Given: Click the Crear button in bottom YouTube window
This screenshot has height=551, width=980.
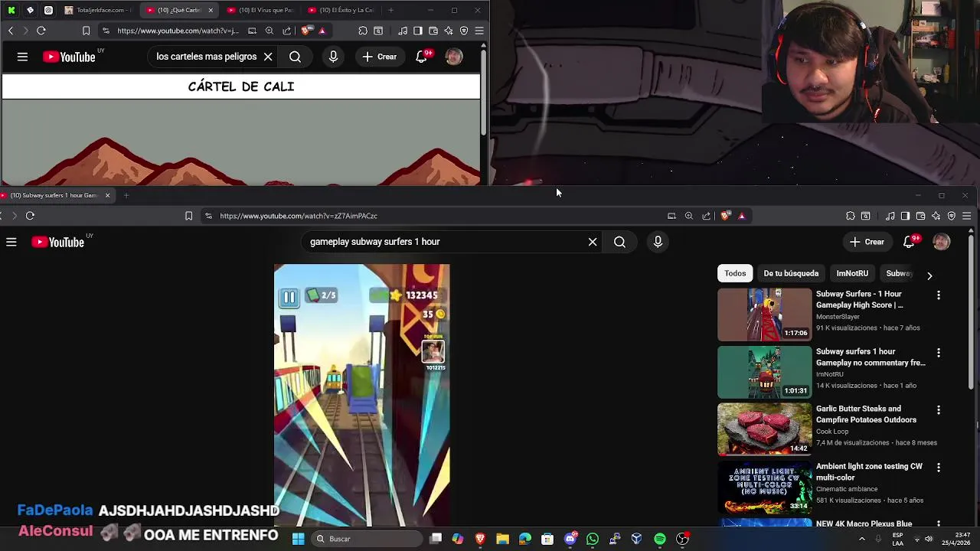Looking at the screenshot, I should 867,242.
